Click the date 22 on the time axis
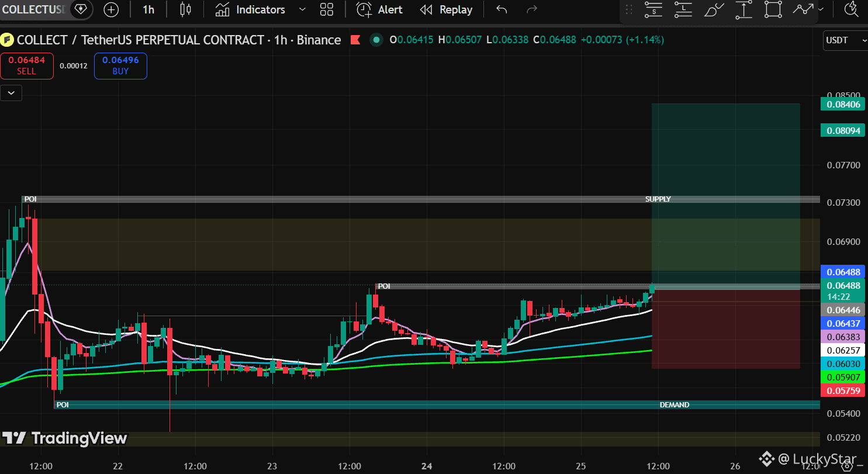 pyautogui.click(x=118, y=466)
